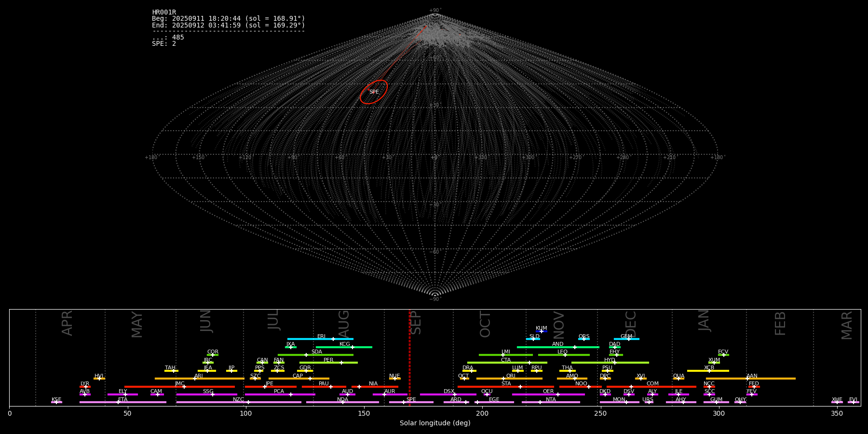
Task: Click the ARI shower label
Action: (199, 376)
